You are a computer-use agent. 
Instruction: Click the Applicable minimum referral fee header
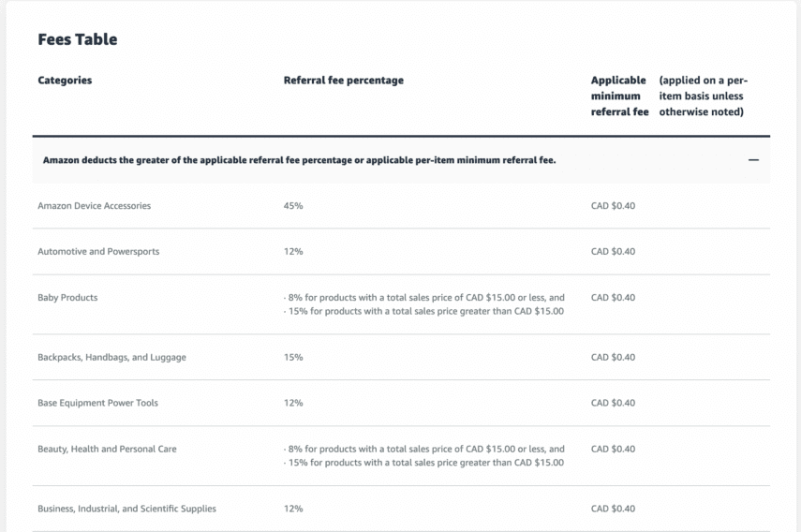tap(619, 96)
